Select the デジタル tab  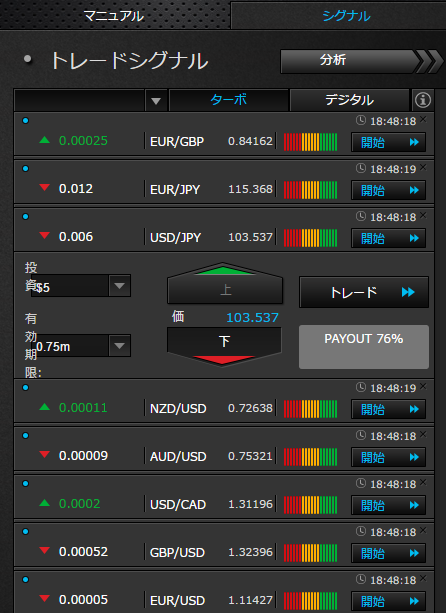point(349,100)
